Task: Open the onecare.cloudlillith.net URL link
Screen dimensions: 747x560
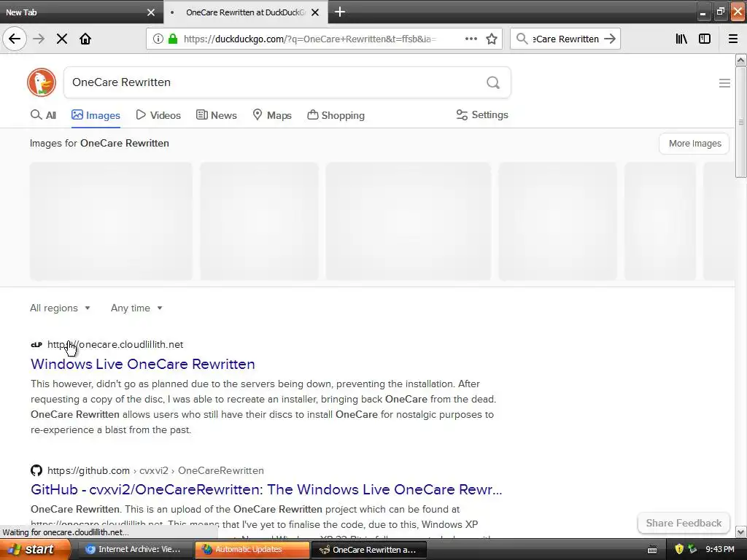Action: tap(115, 344)
